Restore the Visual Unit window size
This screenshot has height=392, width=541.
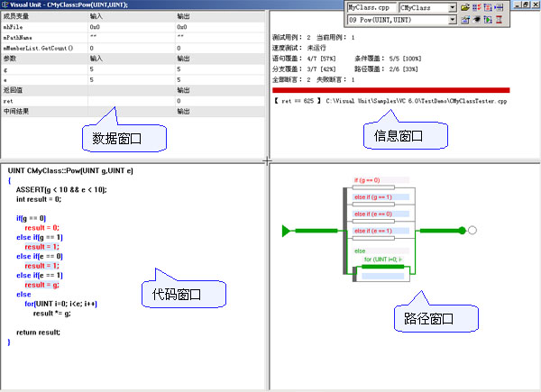(x=526, y=5)
